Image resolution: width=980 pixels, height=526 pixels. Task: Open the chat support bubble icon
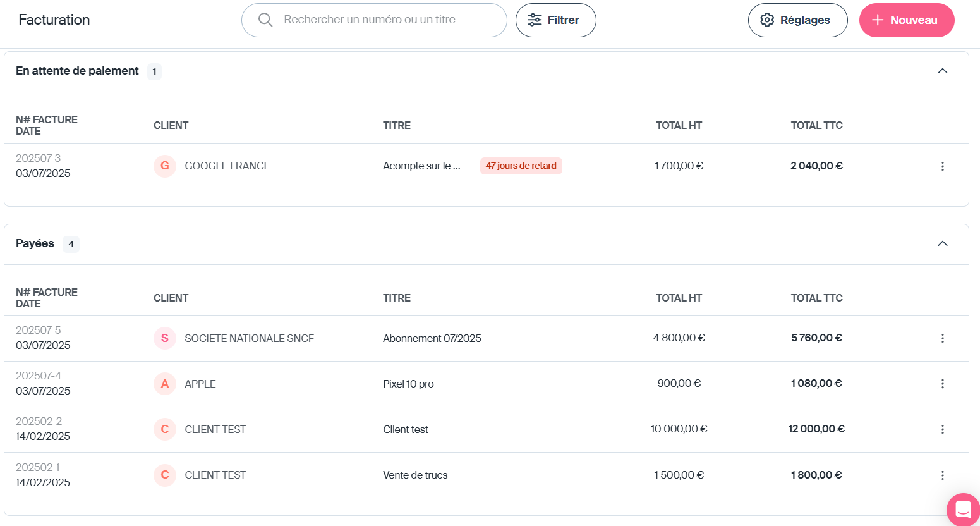963,509
